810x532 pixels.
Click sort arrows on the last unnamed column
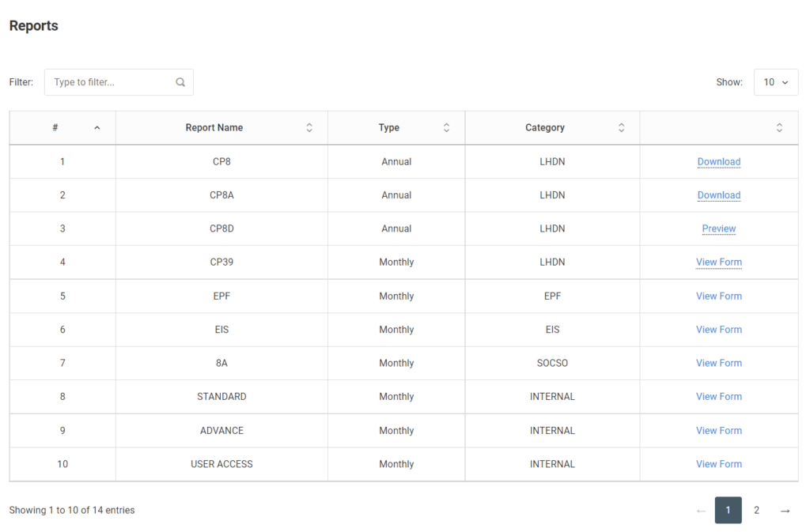779,127
